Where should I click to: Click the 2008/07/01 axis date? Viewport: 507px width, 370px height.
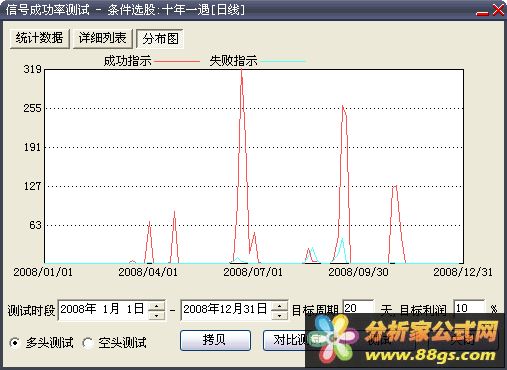253,272
